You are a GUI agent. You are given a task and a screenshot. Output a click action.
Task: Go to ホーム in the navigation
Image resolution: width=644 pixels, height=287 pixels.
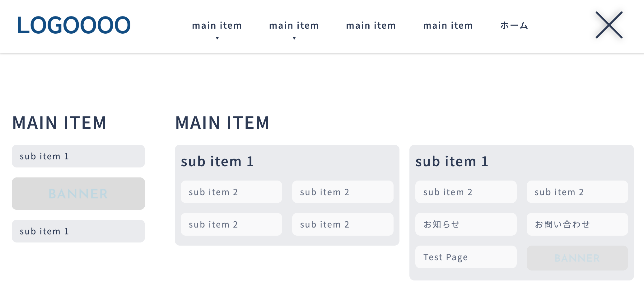point(514,25)
